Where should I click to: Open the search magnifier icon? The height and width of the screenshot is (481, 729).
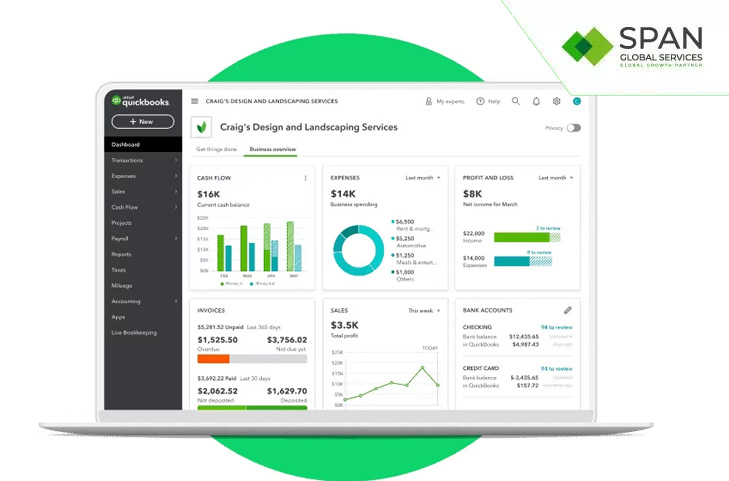coord(516,101)
